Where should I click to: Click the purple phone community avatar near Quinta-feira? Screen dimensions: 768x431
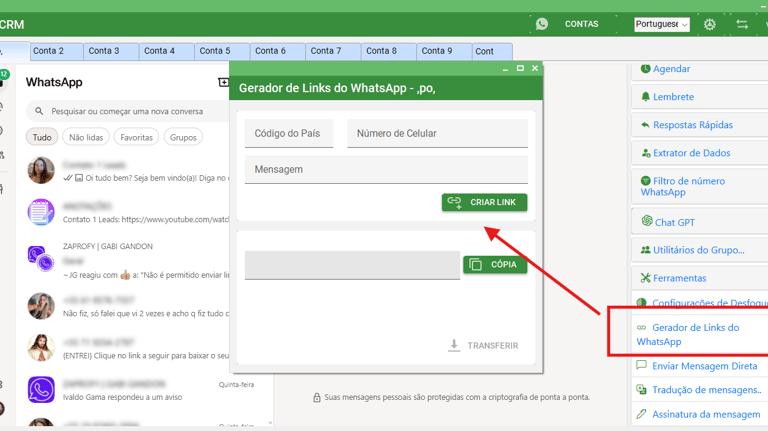point(41,390)
